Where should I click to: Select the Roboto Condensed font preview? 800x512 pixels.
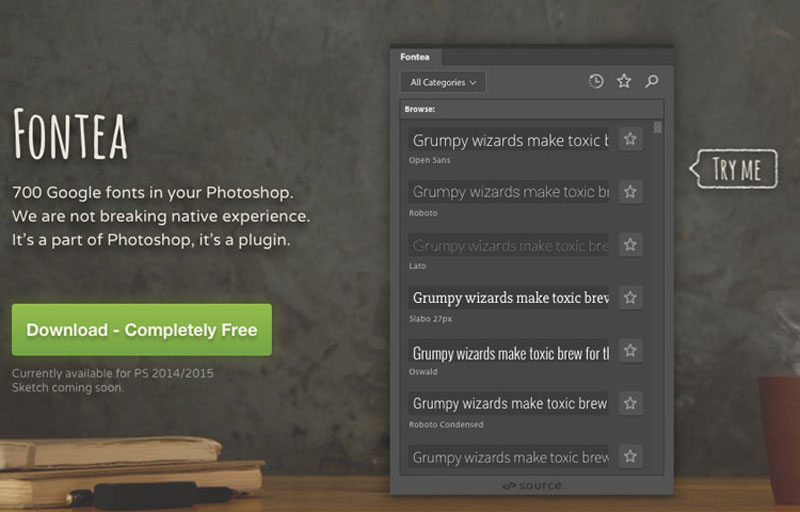509,403
